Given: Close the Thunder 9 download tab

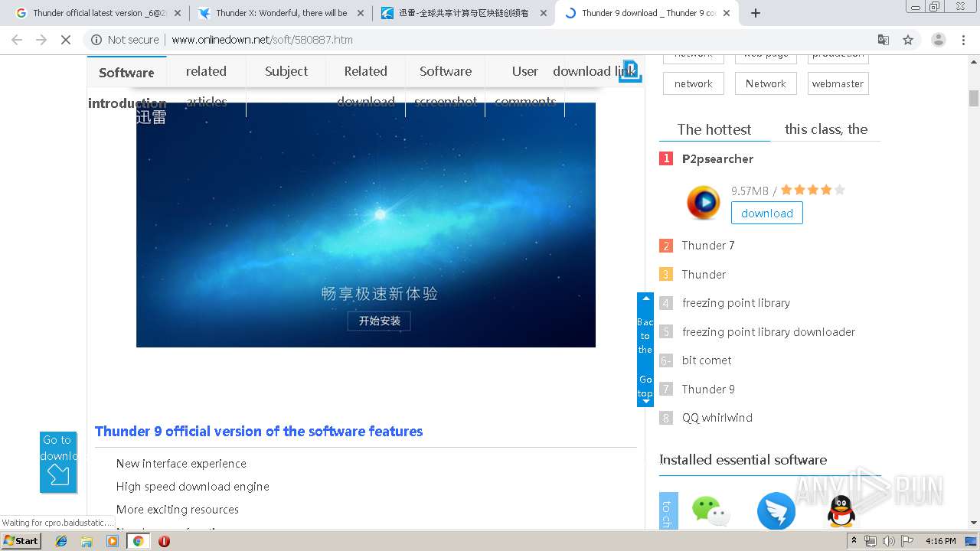Looking at the screenshot, I should pyautogui.click(x=727, y=13).
